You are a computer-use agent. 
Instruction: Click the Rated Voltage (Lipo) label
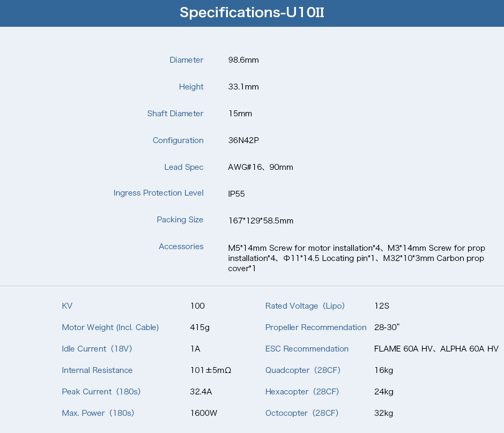305,306
